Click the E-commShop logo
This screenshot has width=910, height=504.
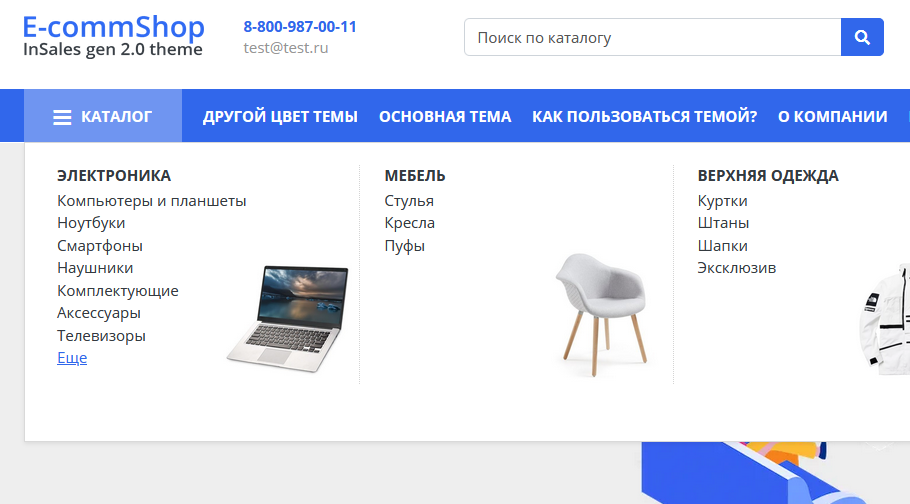click(113, 36)
